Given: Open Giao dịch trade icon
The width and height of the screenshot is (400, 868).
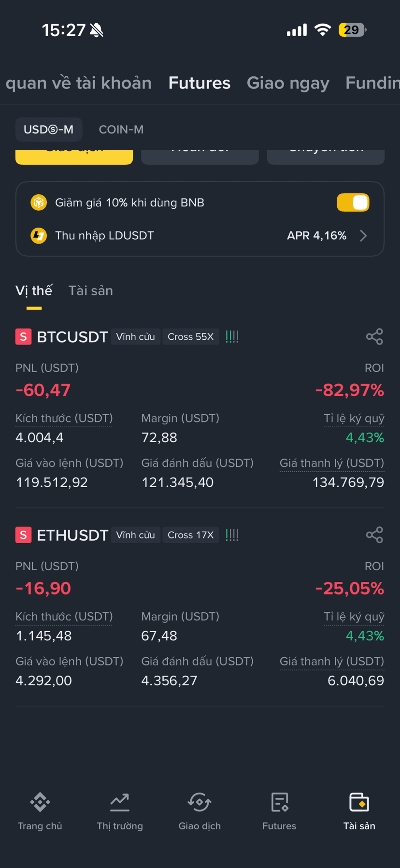Looking at the screenshot, I should 200,802.
